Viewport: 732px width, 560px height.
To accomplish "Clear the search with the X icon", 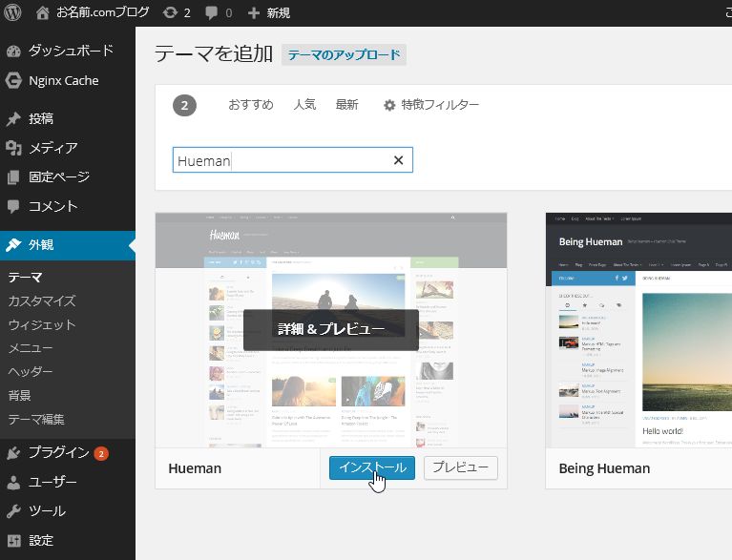I will [398, 160].
